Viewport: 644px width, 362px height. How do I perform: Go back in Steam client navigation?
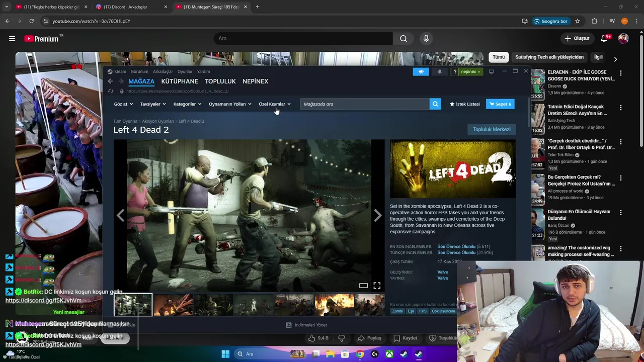pos(110,81)
